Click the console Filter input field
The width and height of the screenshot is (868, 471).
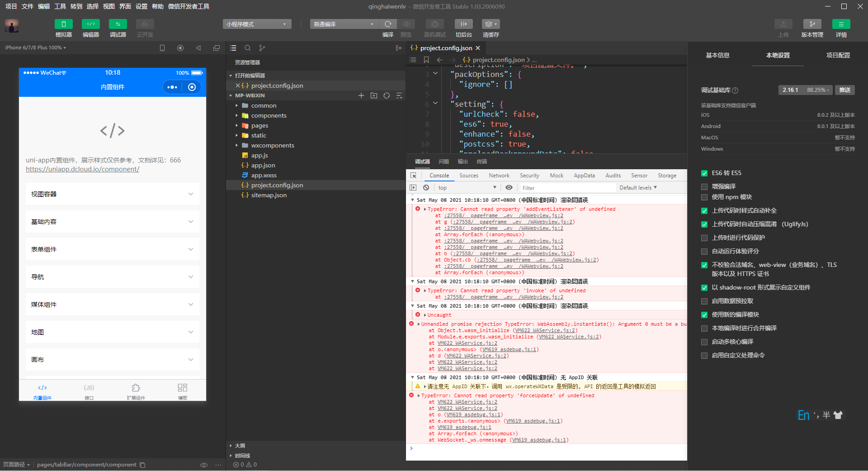(567, 188)
